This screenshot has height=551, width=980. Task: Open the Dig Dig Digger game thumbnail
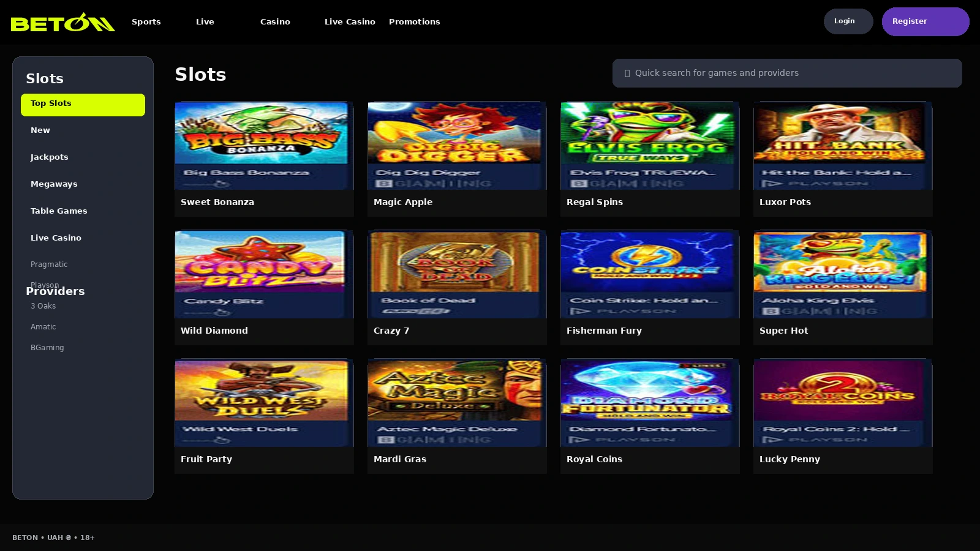click(x=457, y=146)
